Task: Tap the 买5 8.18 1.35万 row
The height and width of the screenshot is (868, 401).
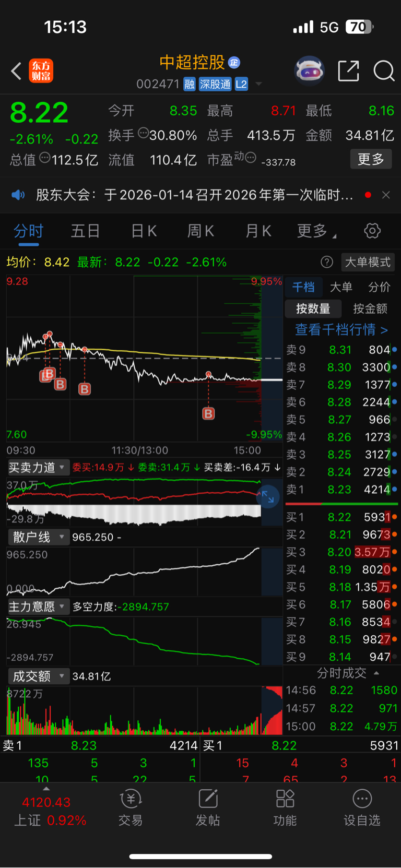Action: [x=341, y=587]
